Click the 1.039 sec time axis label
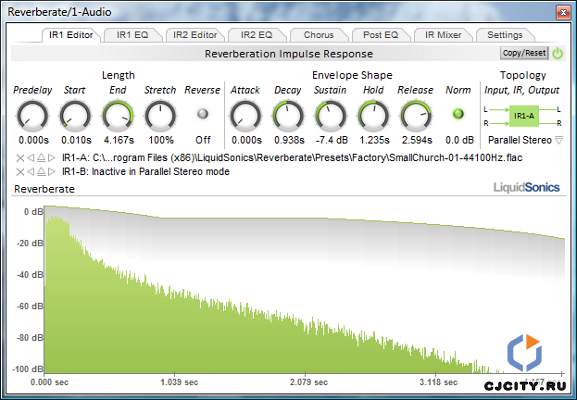Viewport: 577px width, 400px height. coord(179,382)
